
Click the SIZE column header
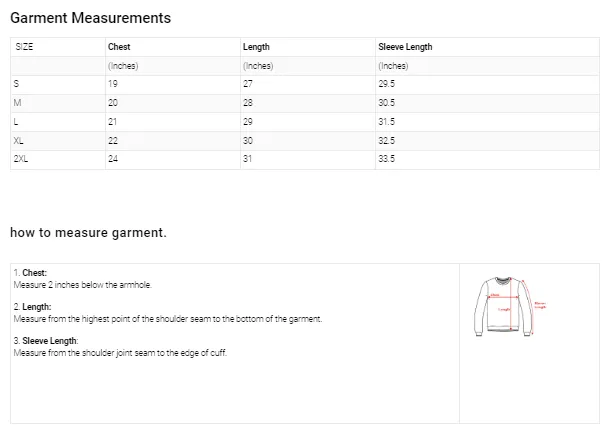click(25, 47)
